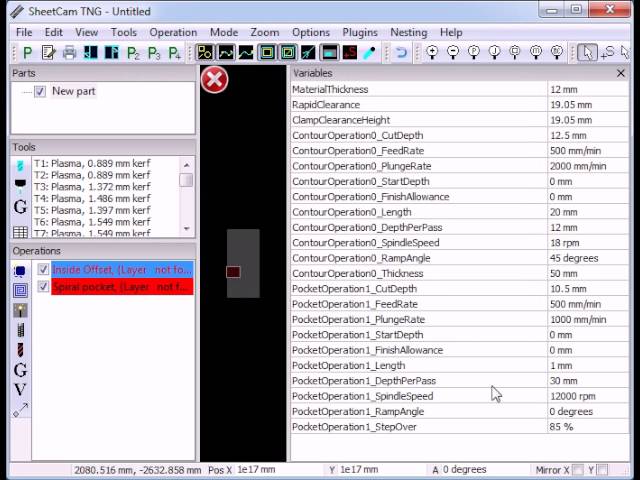
Task: Select the Inside Offset operation row
Action: 122,270
